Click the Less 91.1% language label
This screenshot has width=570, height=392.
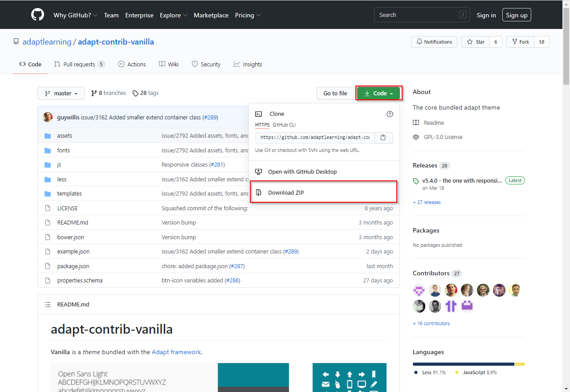(x=430, y=372)
